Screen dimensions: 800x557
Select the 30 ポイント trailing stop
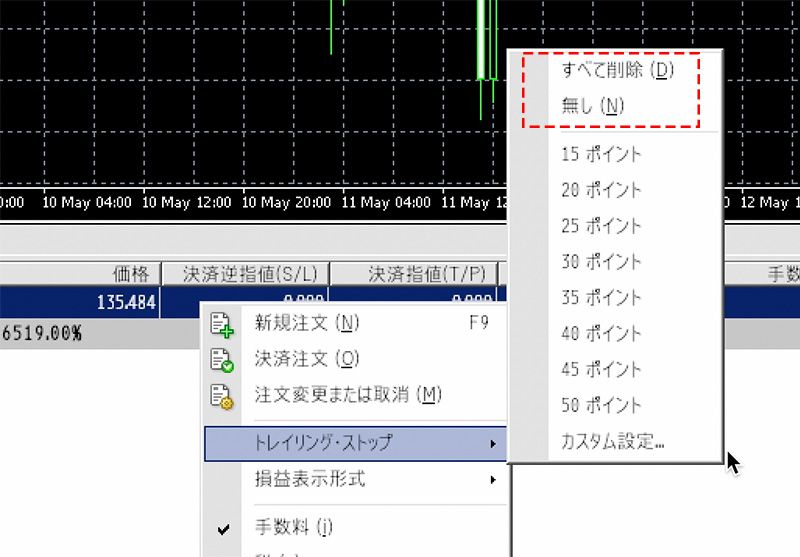tap(601, 262)
